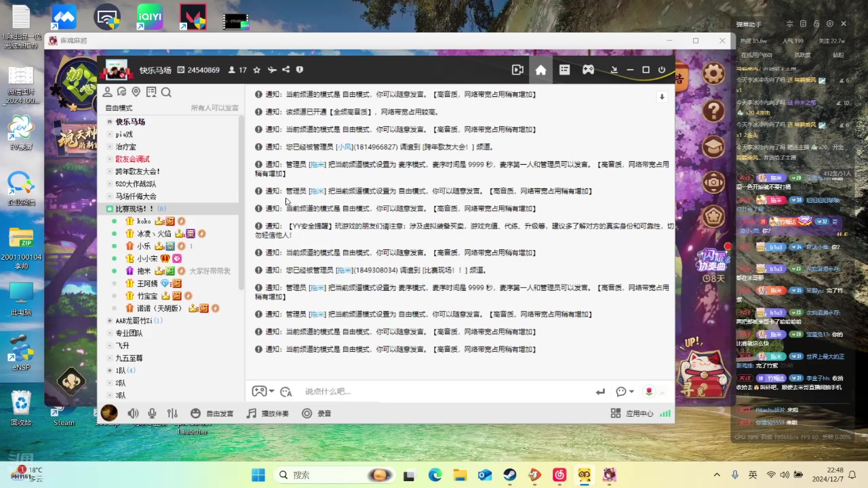Click the channel ID 24540869 badge

click(198, 70)
